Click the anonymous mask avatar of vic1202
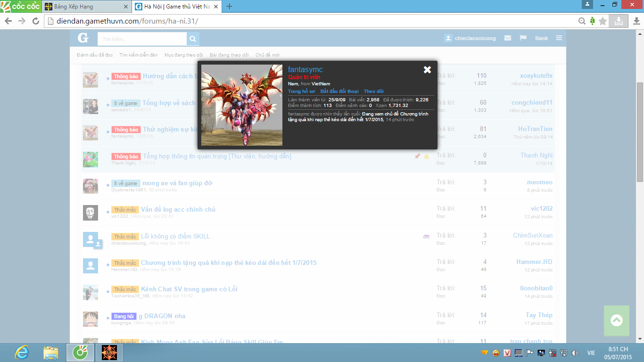This screenshot has width=644, height=362. pos(91,213)
